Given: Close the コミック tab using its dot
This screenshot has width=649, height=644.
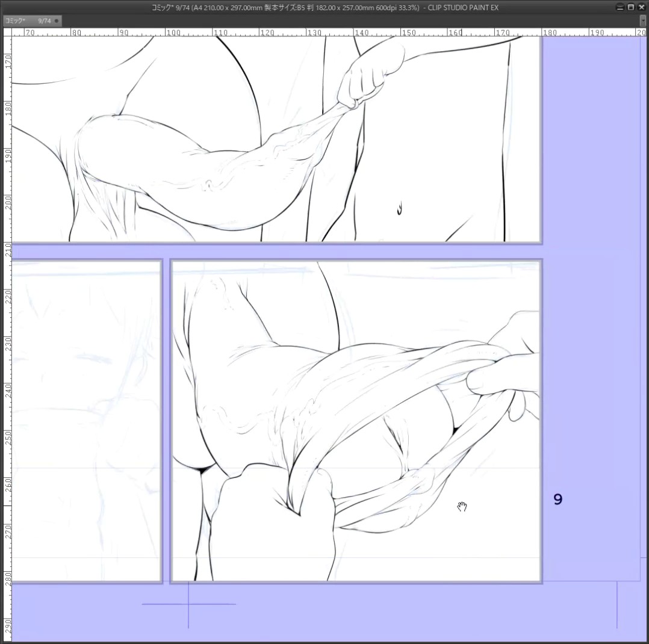Looking at the screenshot, I should [57, 20].
